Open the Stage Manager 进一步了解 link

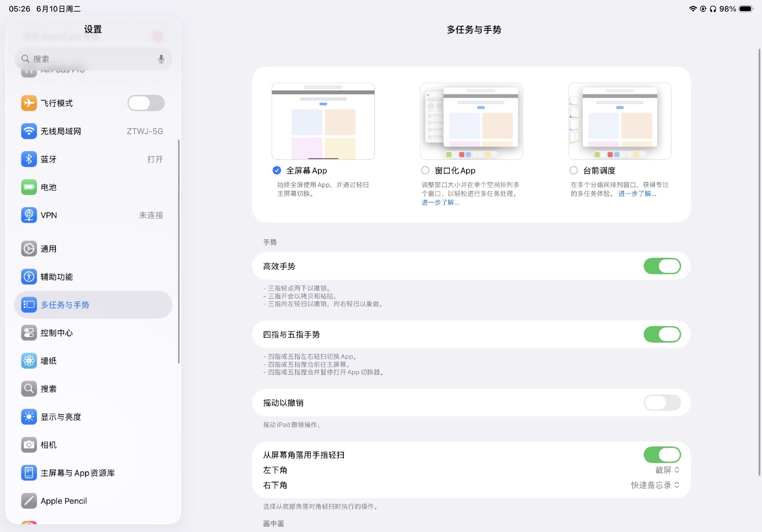click(637, 194)
